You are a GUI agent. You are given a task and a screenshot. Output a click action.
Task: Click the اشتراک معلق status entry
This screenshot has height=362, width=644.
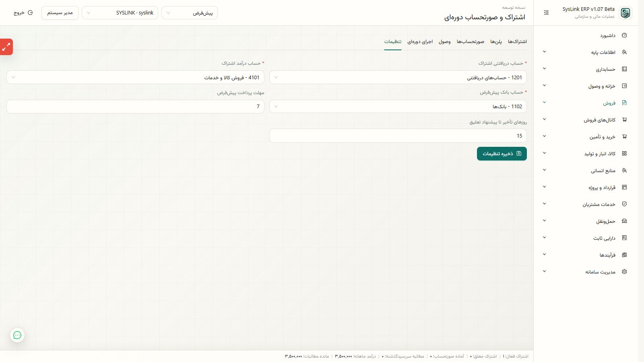click(483, 356)
